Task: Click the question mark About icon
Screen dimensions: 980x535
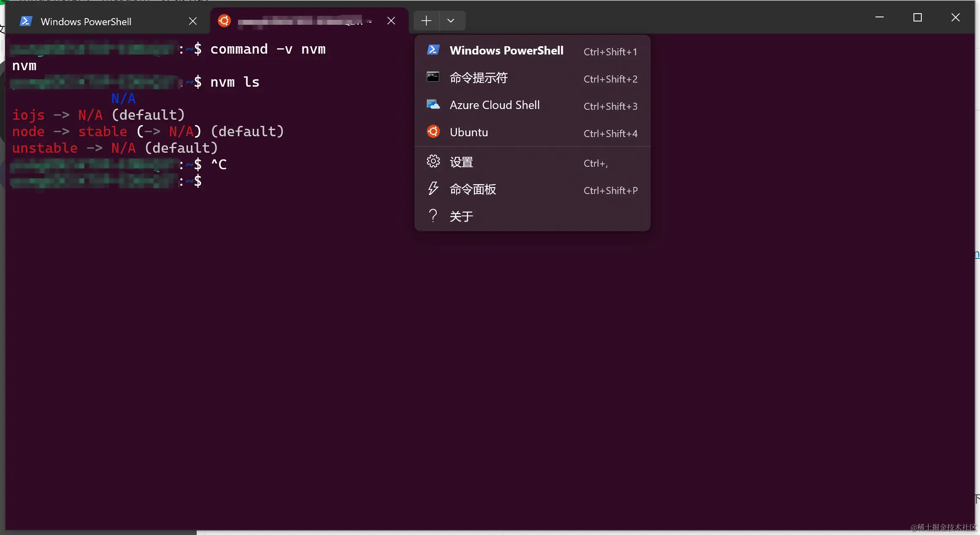Action: point(433,216)
